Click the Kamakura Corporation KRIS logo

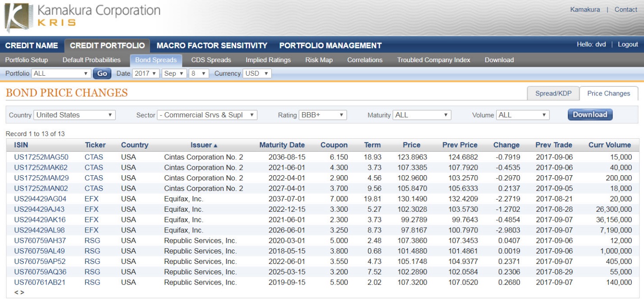coord(82,18)
